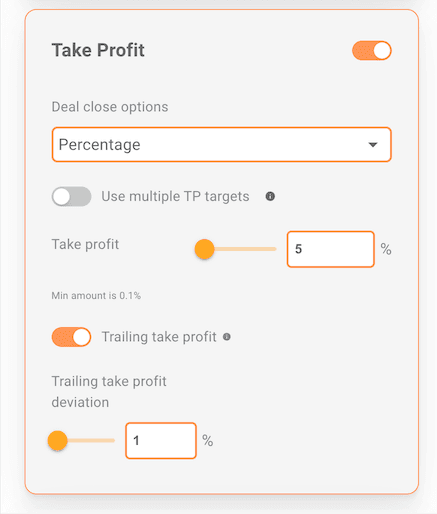The width and height of the screenshot is (437, 514).
Task: Click info icon next to multiple TP targets
Action: point(270,197)
